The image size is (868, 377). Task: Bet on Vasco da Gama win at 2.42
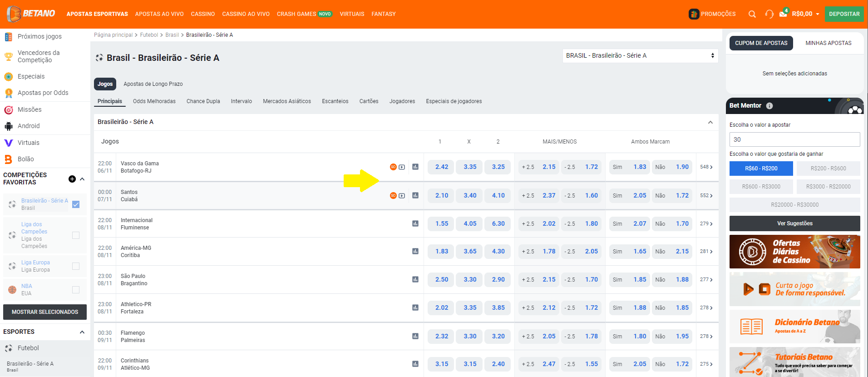[x=441, y=167]
